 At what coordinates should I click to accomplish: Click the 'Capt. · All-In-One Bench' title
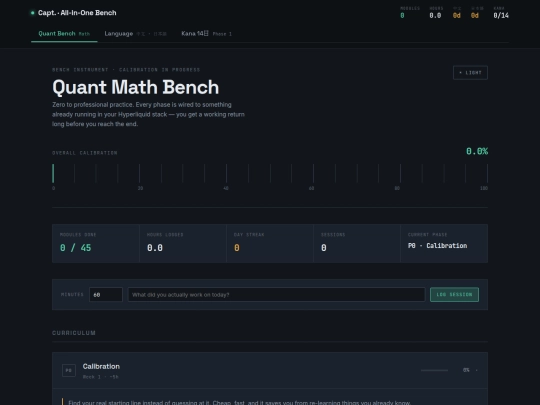pyautogui.click(x=77, y=13)
